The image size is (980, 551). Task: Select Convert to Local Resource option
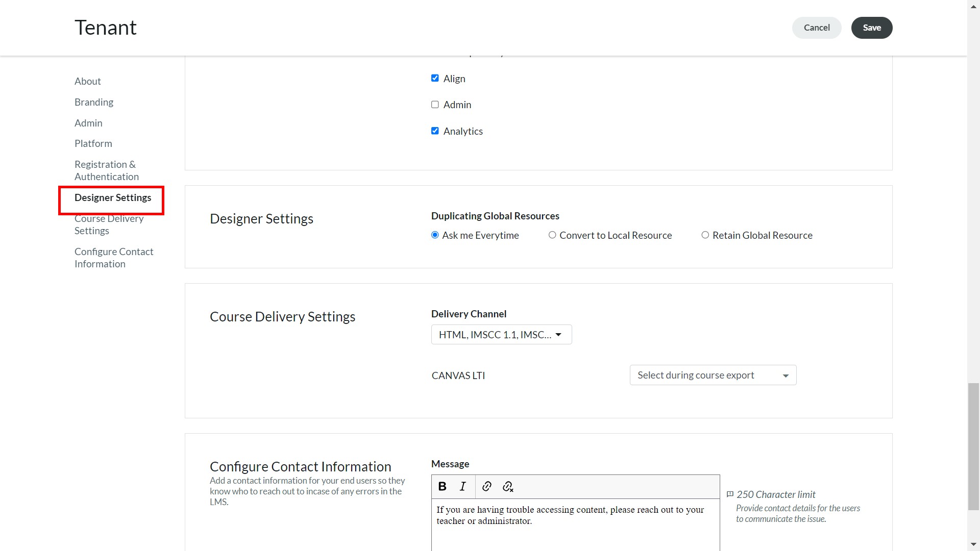pyautogui.click(x=552, y=235)
